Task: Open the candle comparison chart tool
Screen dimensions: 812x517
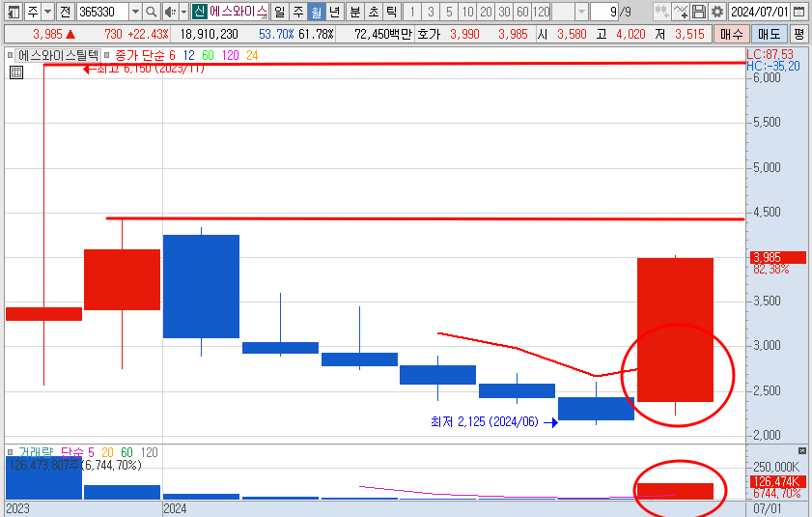Action: pos(661,12)
